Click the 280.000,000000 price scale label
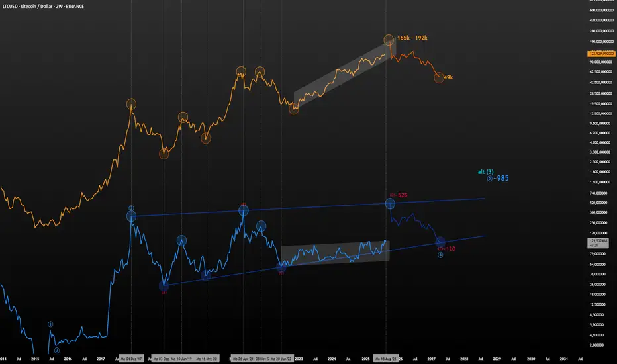 [x=602, y=30]
